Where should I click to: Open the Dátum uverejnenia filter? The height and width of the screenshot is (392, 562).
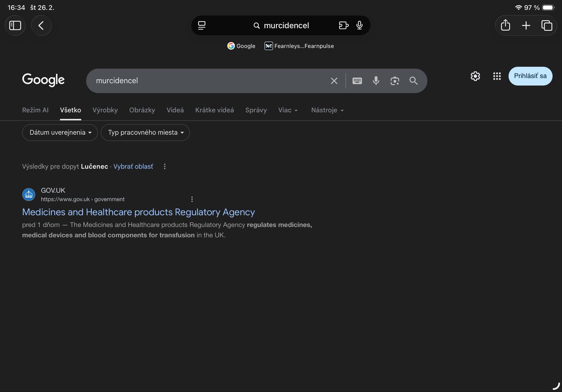(60, 132)
